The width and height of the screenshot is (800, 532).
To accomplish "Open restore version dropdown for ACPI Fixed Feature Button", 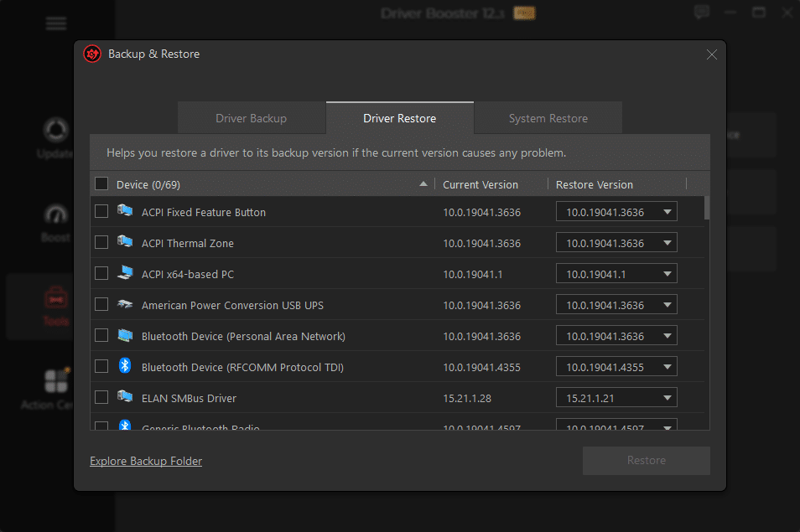I will [616, 211].
